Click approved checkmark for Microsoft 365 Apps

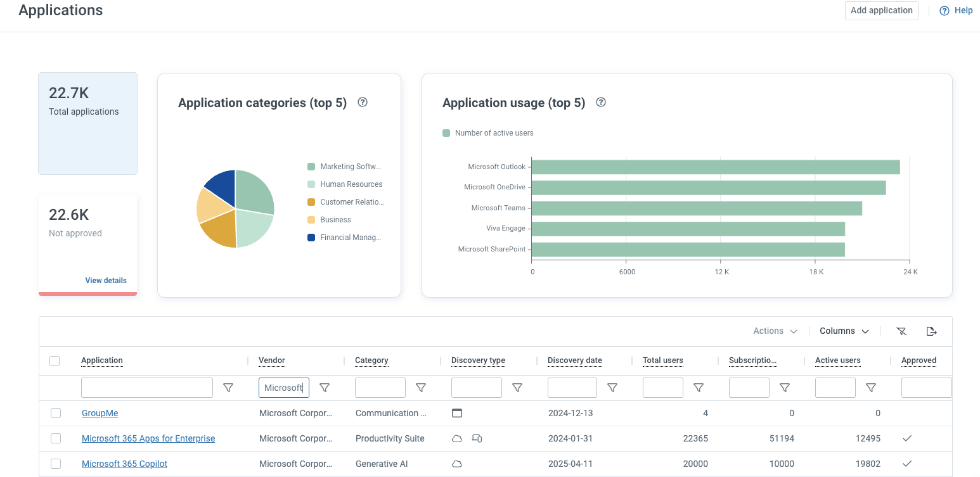click(907, 438)
